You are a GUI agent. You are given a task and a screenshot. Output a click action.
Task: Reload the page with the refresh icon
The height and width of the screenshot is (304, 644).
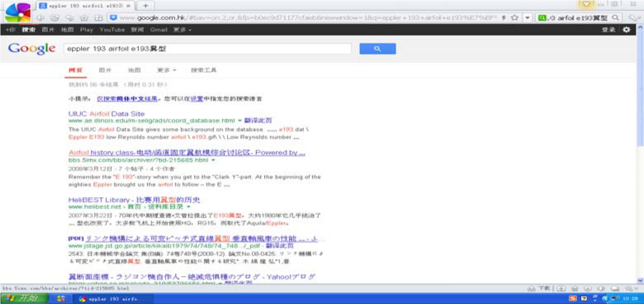coord(54,18)
